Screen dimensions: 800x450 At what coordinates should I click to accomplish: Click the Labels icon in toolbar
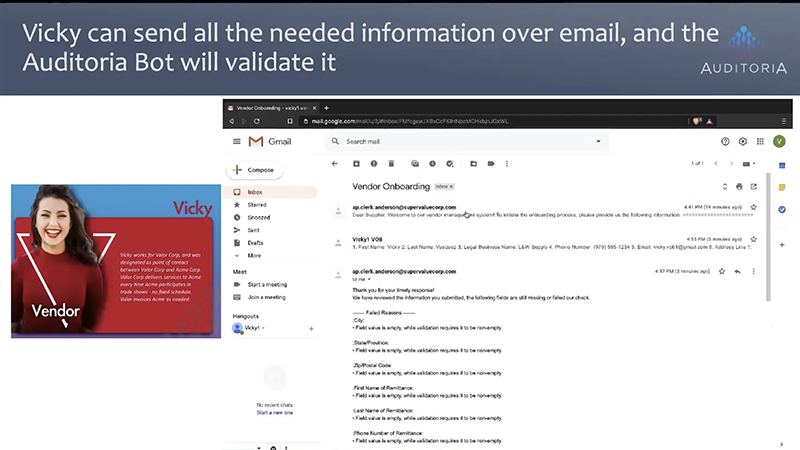point(491,163)
